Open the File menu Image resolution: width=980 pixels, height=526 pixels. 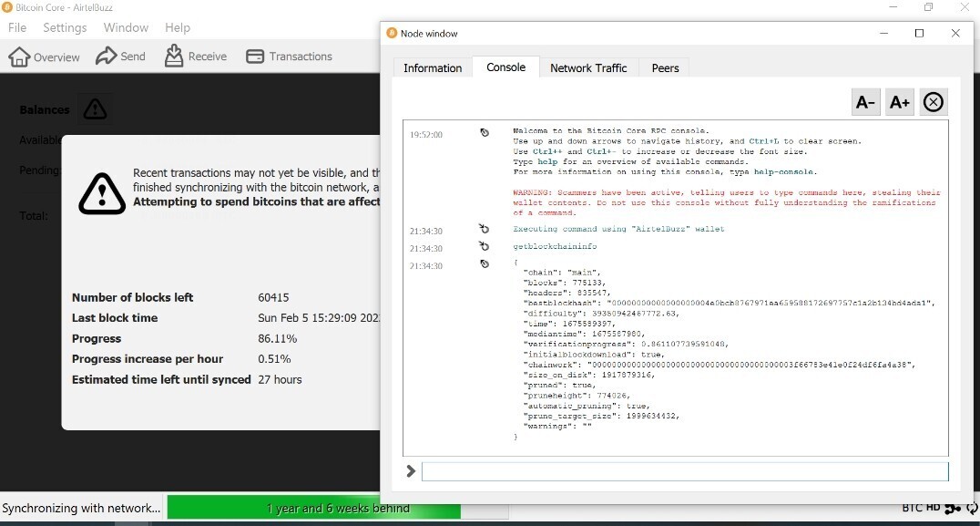tap(17, 27)
